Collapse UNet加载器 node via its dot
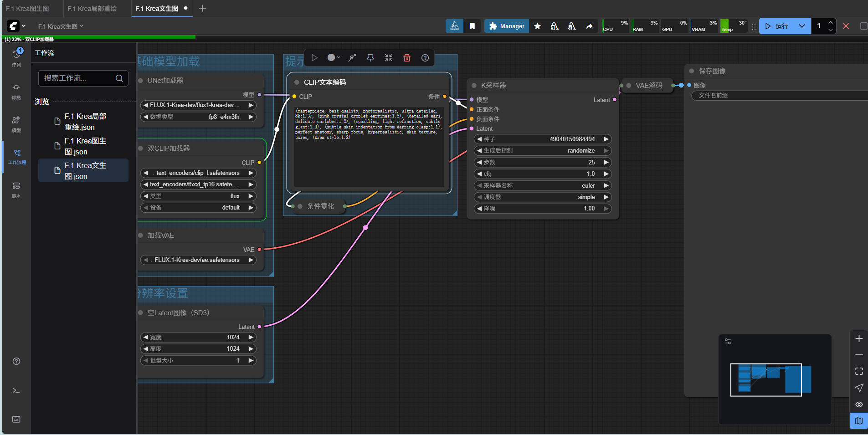 tap(141, 81)
